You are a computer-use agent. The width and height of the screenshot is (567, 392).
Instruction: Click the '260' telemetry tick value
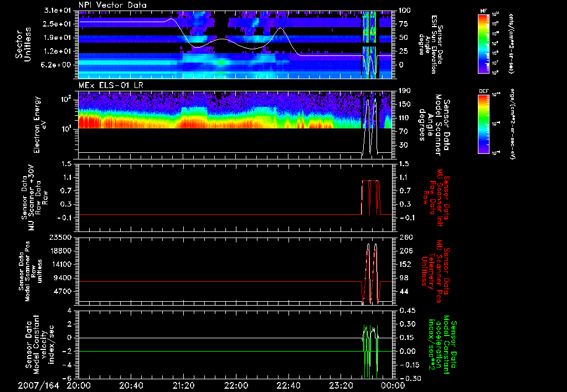pyautogui.click(x=405, y=237)
